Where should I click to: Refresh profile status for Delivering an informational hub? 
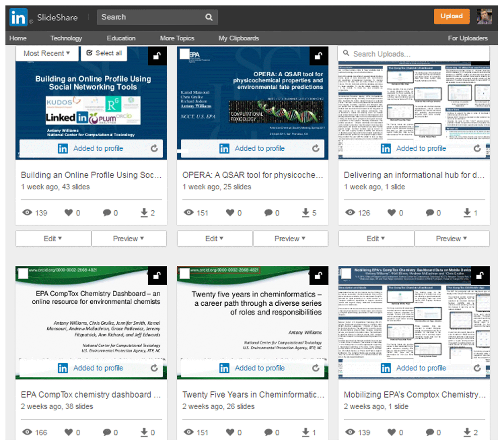[x=477, y=148]
